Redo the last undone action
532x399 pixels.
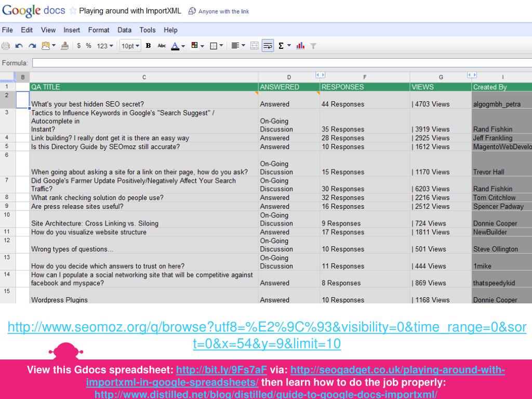coord(32,46)
